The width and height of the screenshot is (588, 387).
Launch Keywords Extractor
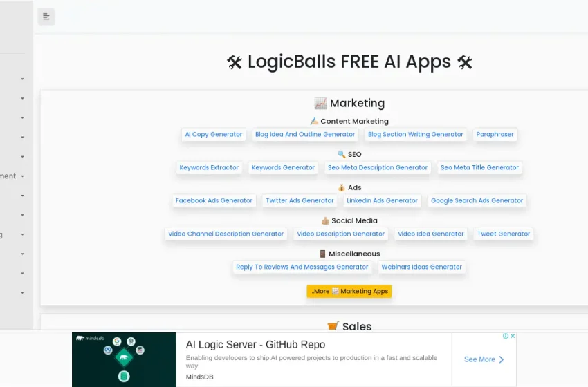click(209, 167)
